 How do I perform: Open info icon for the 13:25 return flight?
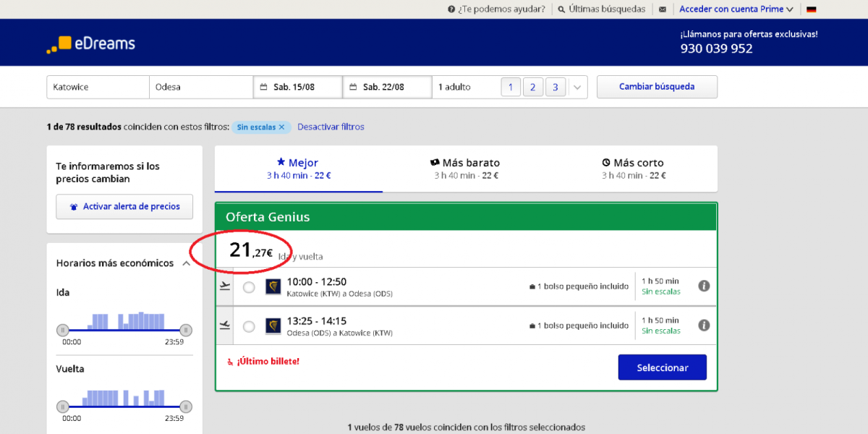pyautogui.click(x=704, y=325)
